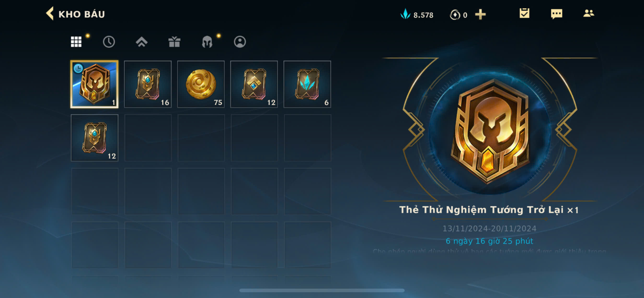644x298 pixels.
Task: Select the diamond chest item in first row
Action: [254, 84]
